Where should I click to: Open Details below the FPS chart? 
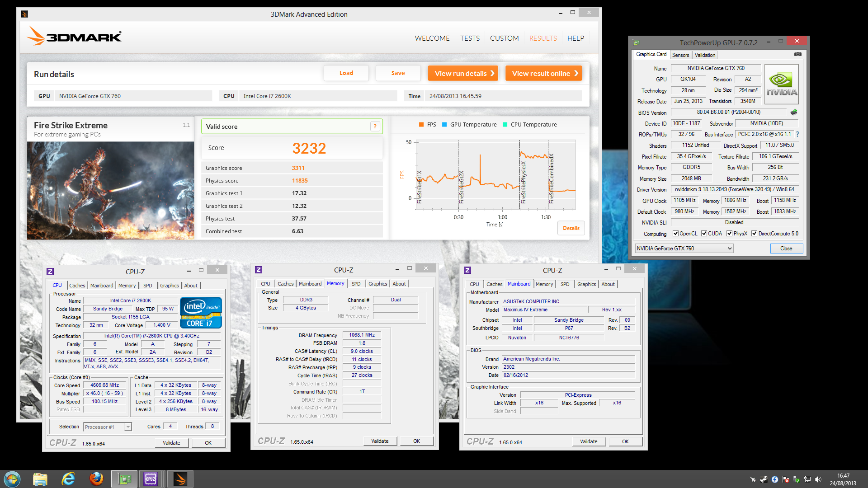coord(571,228)
